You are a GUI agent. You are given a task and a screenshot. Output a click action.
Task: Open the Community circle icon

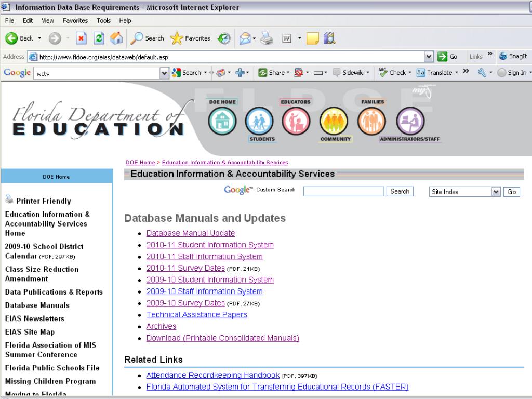click(x=333, y=121)
